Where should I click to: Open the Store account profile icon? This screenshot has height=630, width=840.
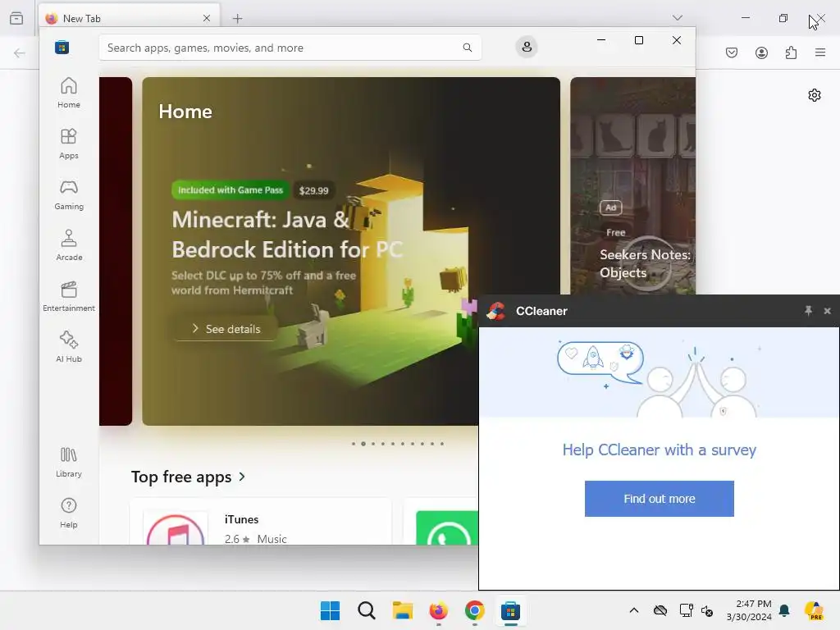pyautogui.click(x=527, y=47)
